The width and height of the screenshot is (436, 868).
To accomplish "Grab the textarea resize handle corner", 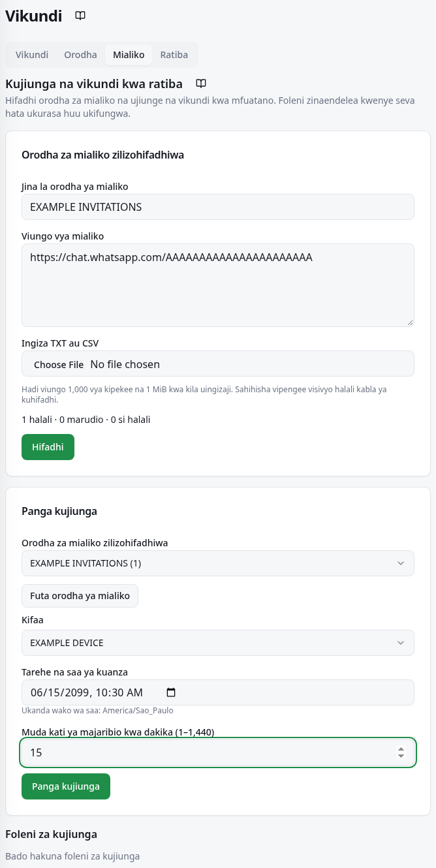I will tap(410, 322).
